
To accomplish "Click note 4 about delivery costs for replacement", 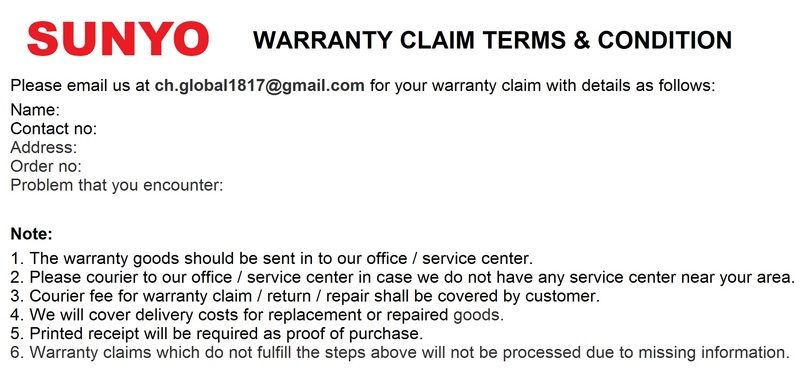I will 257,315.
